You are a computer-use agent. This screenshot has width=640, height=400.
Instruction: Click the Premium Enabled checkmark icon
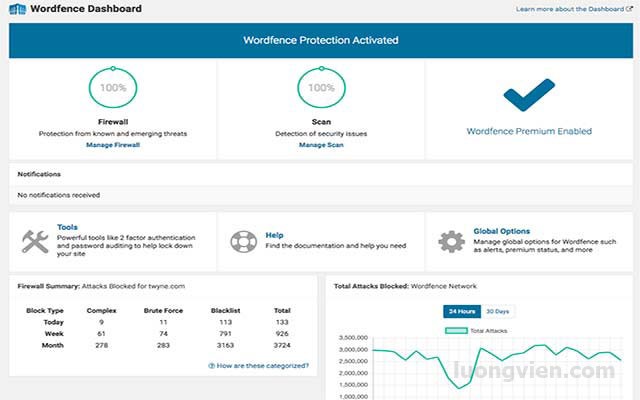tap(529, 95)
